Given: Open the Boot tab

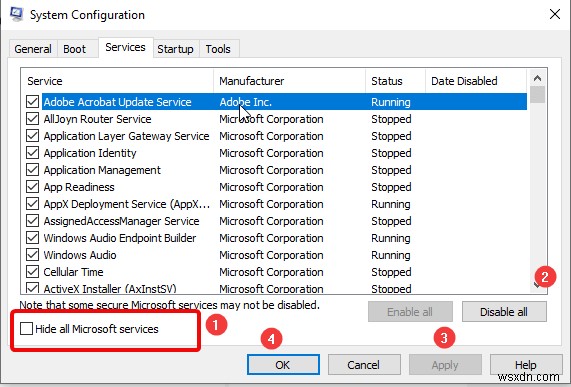Looking at the screenshot, I should point(74,49).
